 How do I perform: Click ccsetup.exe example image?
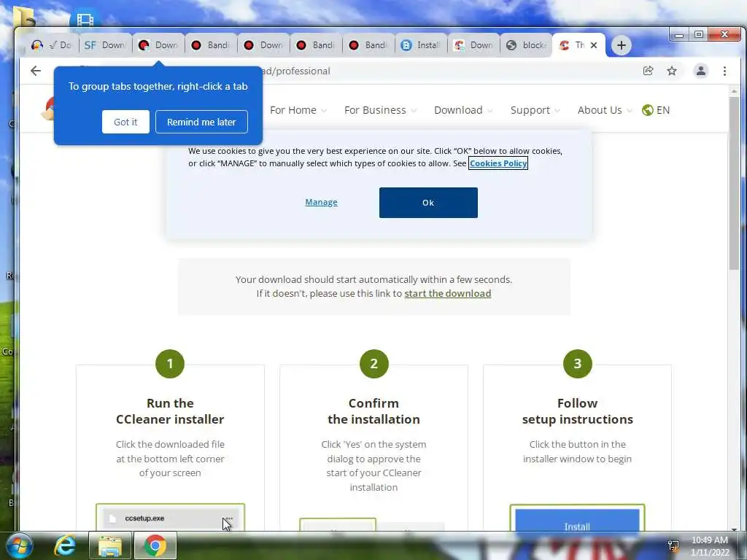(x=170, y=518)
